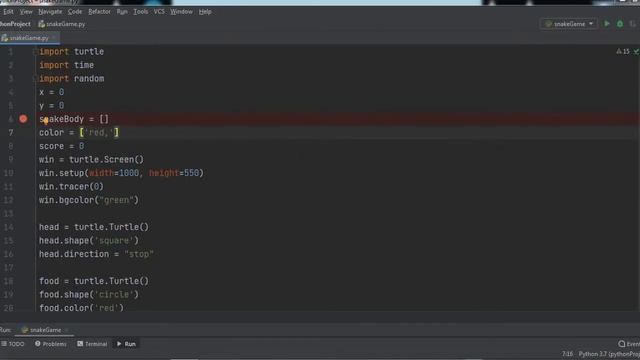The image size is (640, 360).
Task: Click the 'x = 0' line
Action: (51, 92)
